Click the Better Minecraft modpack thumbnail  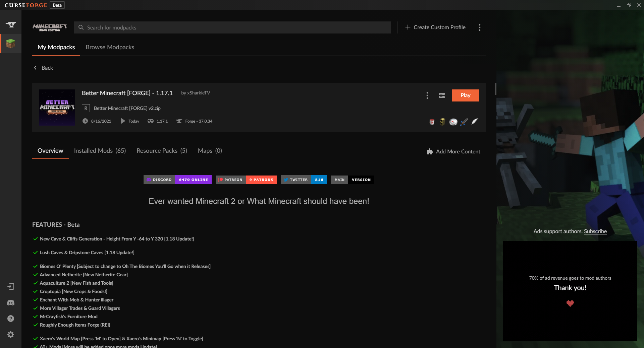pyautogui.click(x=57, y=108)
